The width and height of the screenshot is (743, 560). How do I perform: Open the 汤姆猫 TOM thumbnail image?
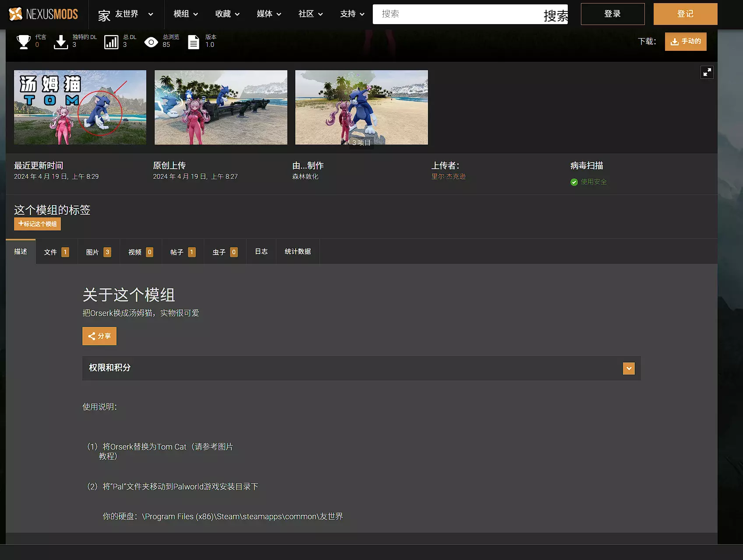[80, 107]
